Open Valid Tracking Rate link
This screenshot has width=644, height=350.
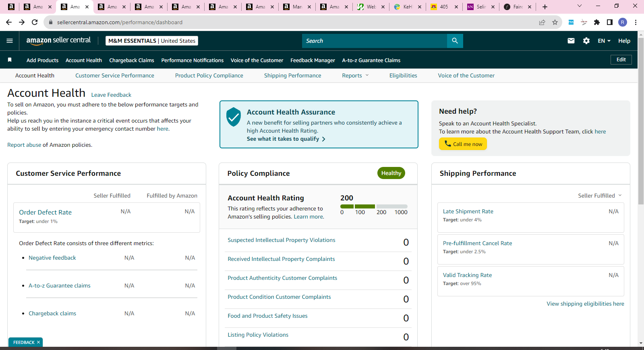[467, 275]
